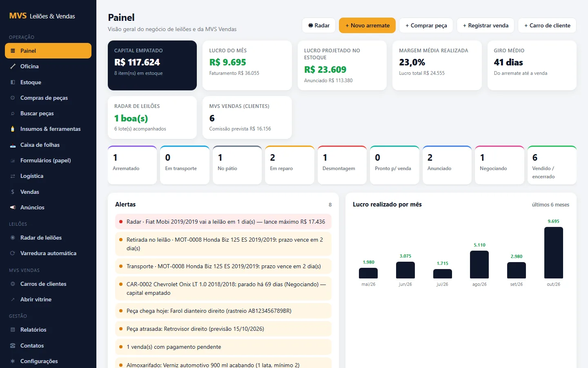
Task: Open the Radar de Leilões summary card
Action: pyautogui.click(x=152, y=118)
